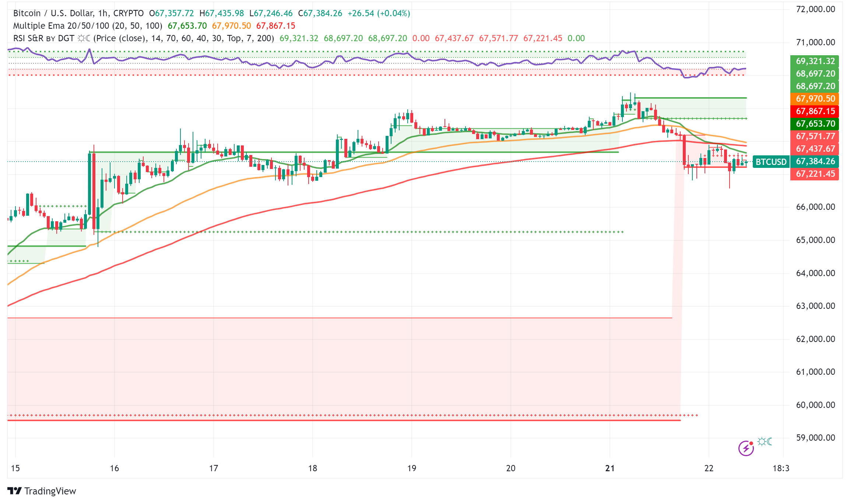Viewport: 850px width, 504px height.
Task: Click the 64,000.00 price scale value
Action: point(815,273)
